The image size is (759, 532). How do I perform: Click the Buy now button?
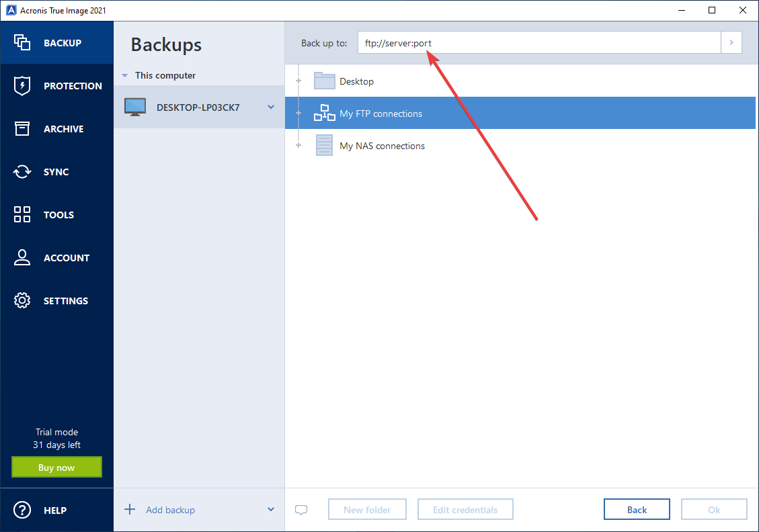pos(56,468)
